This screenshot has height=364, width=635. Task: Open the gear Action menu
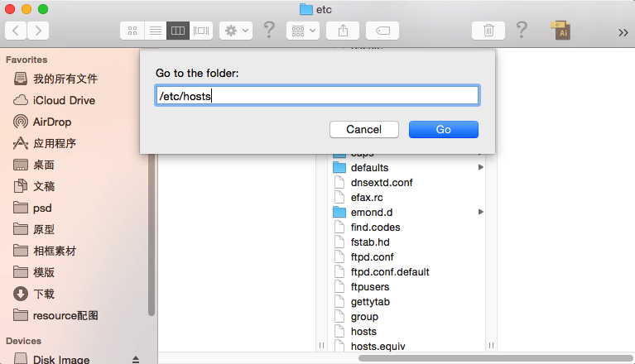click(236, 31)
